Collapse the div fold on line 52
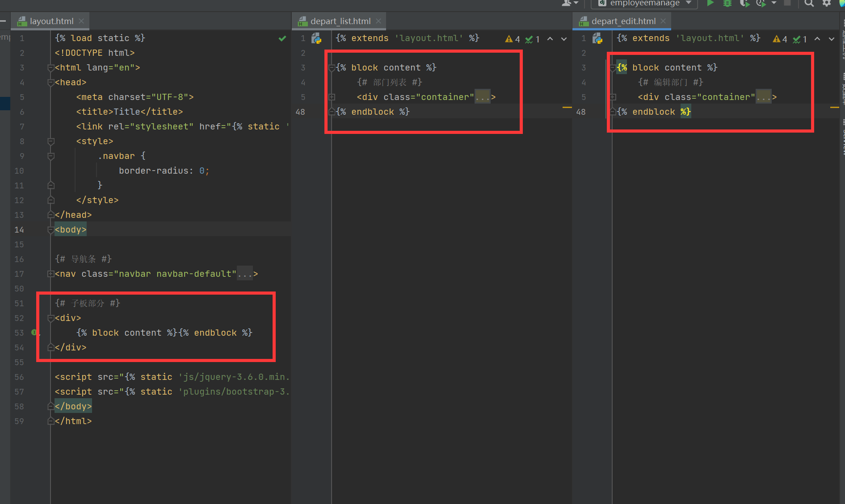Viewport: 845px width, 504px height. pos(51,318)
